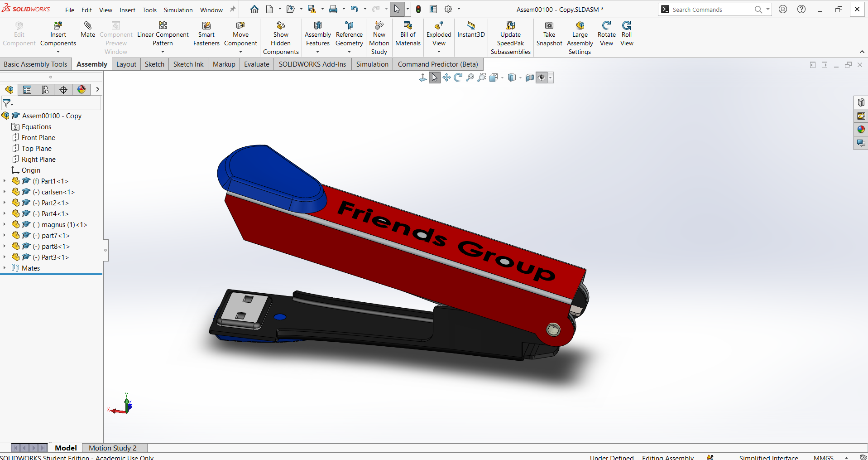Expand the Part1<1> tree node
This screenshot has height=460, width=868.
[x=5, y=181]
